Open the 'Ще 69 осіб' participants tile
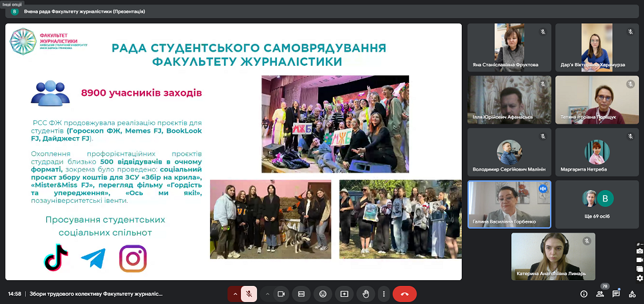 tap(596, 205)
